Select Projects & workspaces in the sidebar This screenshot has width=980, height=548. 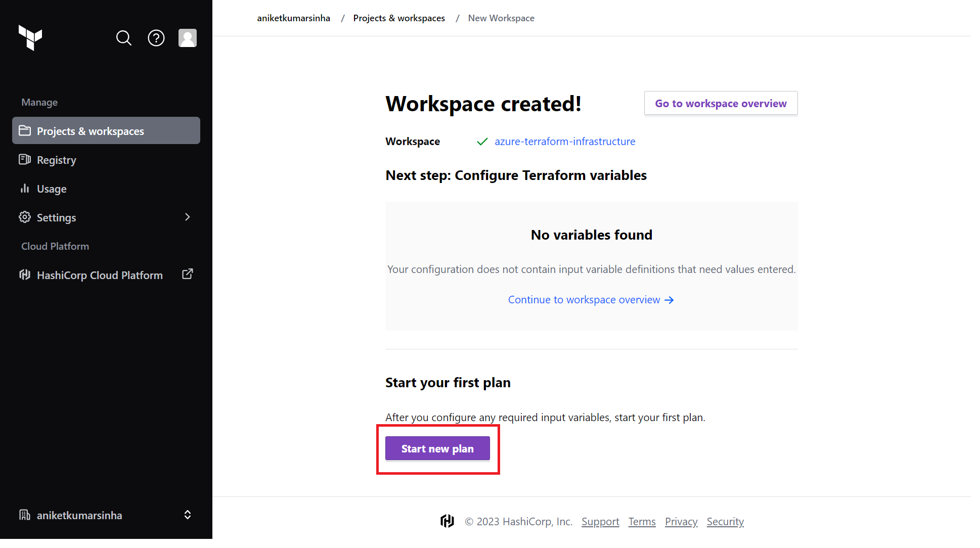106,131
